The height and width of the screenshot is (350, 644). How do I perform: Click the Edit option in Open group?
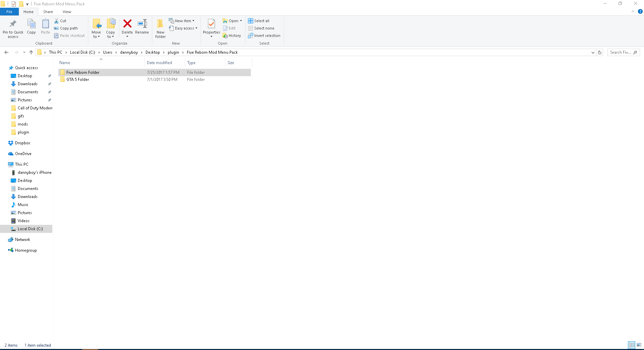[x=229, y=28]
